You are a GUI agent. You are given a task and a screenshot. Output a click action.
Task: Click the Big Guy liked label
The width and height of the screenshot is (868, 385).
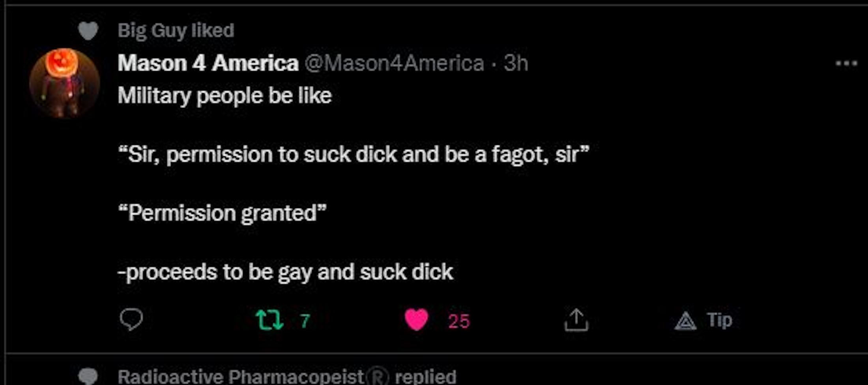pos(176,31)
